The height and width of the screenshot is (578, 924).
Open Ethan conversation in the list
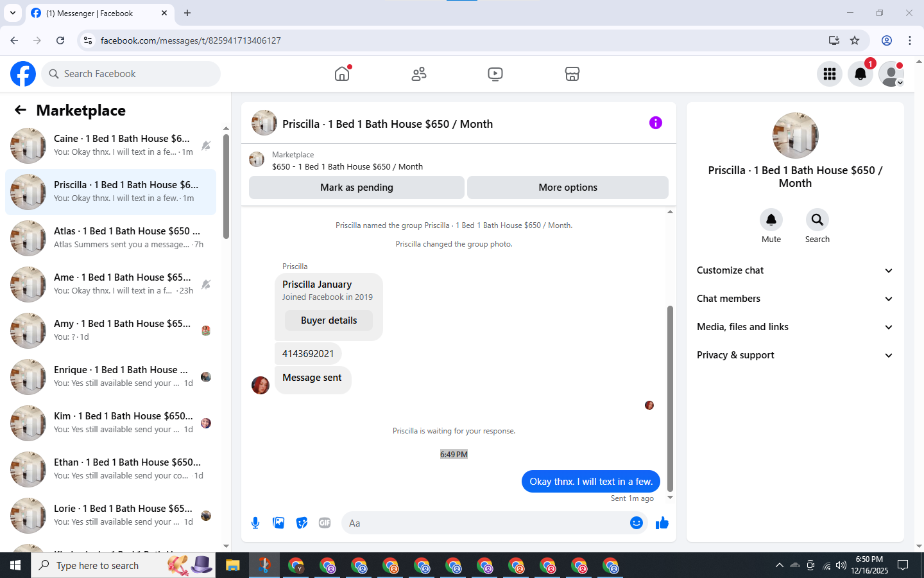pos(110,469)
